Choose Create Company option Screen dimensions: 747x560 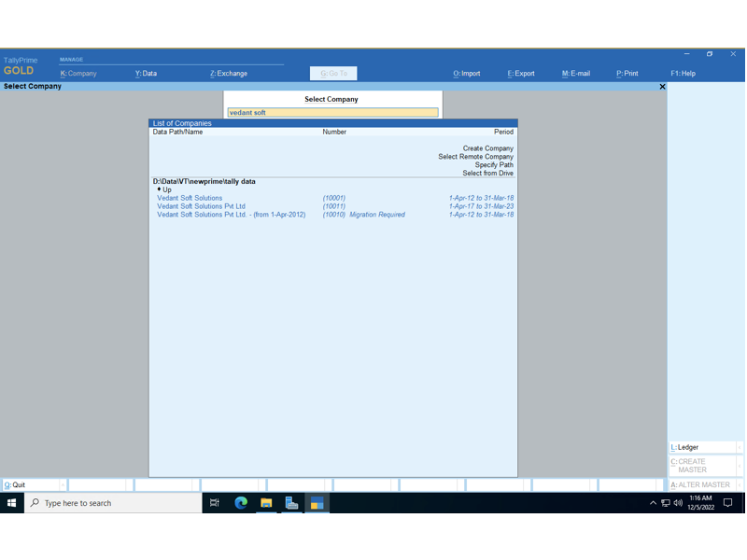coord(487,148)
